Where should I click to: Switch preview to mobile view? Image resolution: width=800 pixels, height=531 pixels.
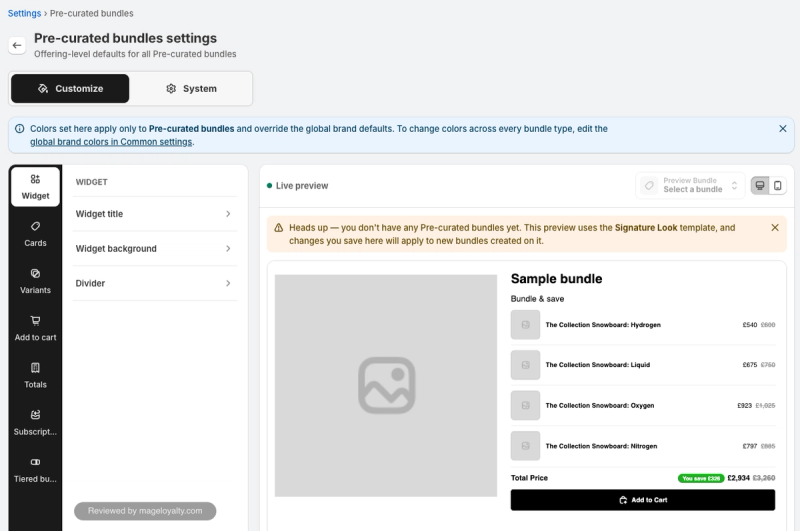point(778,185)
